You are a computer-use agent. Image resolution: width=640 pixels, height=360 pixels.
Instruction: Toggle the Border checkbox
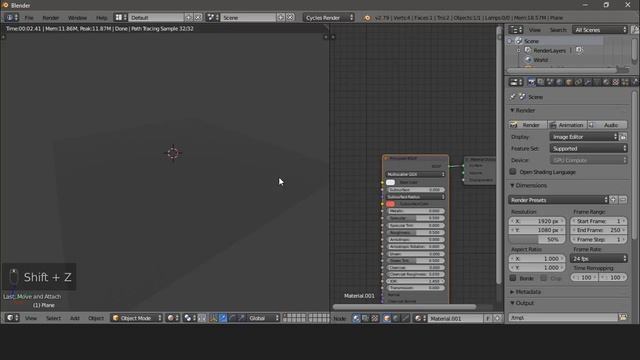513,278
